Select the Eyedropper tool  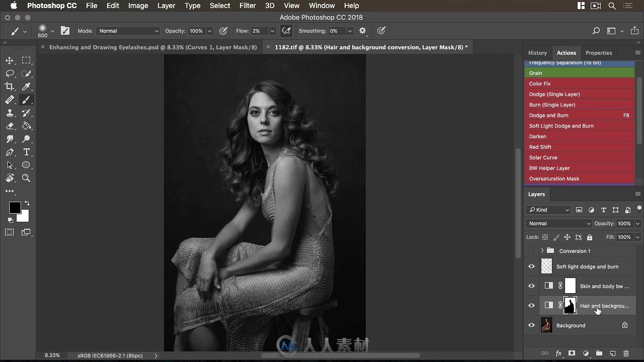26,86
